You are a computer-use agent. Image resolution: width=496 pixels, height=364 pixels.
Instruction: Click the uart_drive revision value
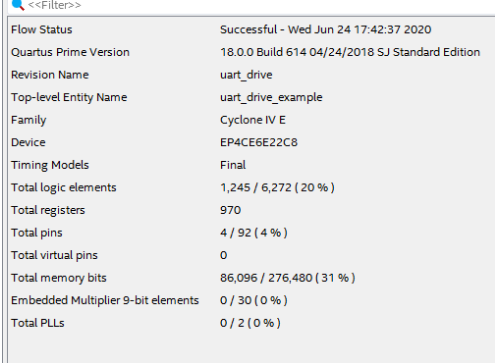coord(246,75)
